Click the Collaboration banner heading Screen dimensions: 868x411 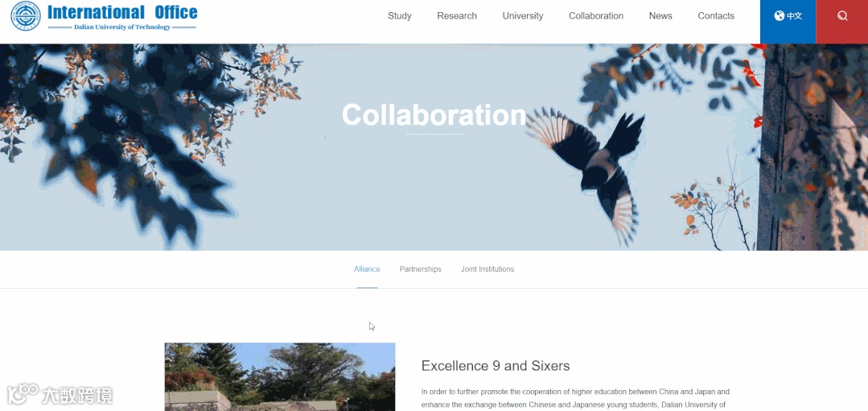tap(434, 115)
